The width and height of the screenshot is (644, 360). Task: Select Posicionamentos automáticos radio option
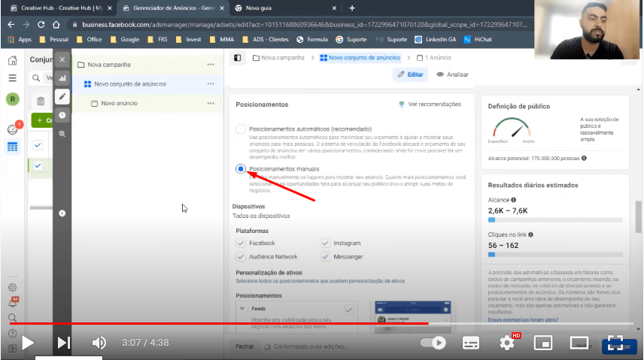tap(241, 129)
